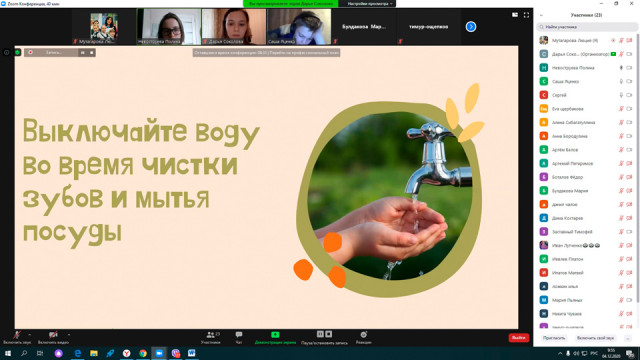Switch gallery view layout icon
The image size is (640, 360).
click(515, 15)
